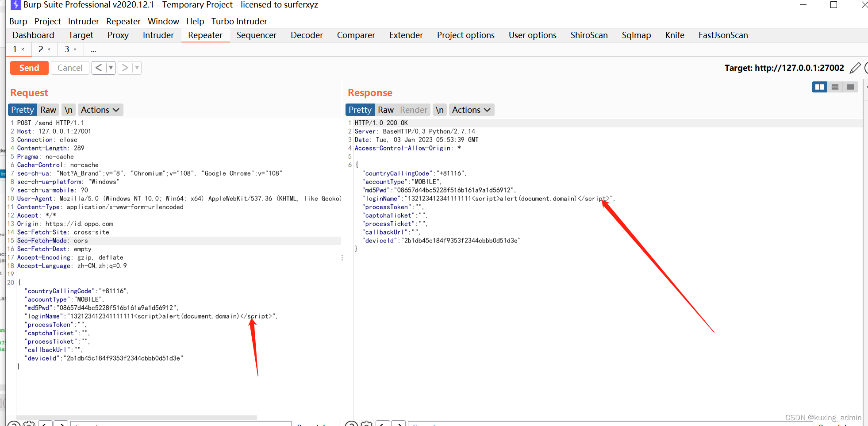This screenshot has width=868, height=426.
Task: Click the HTTP/1.0 200 OK response line
Action: click(381, 123)
